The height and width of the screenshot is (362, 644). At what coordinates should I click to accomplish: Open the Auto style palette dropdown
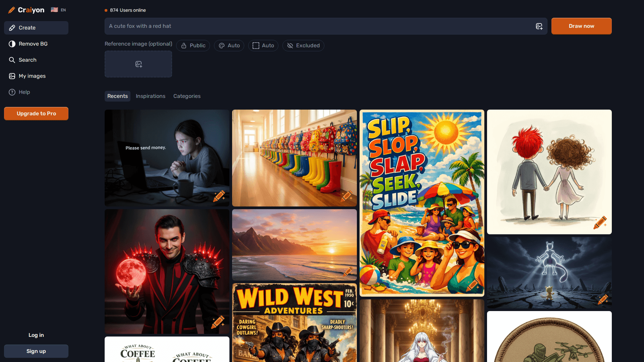coord(229,46)
